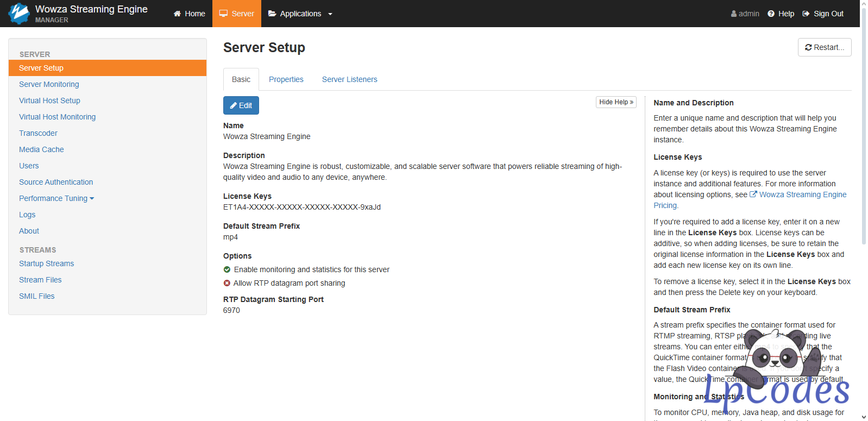Click the green monitoring enabled check icon
The height and width of the screenshot is (421, 868).
pyautogui.click(x=227, y=269)
